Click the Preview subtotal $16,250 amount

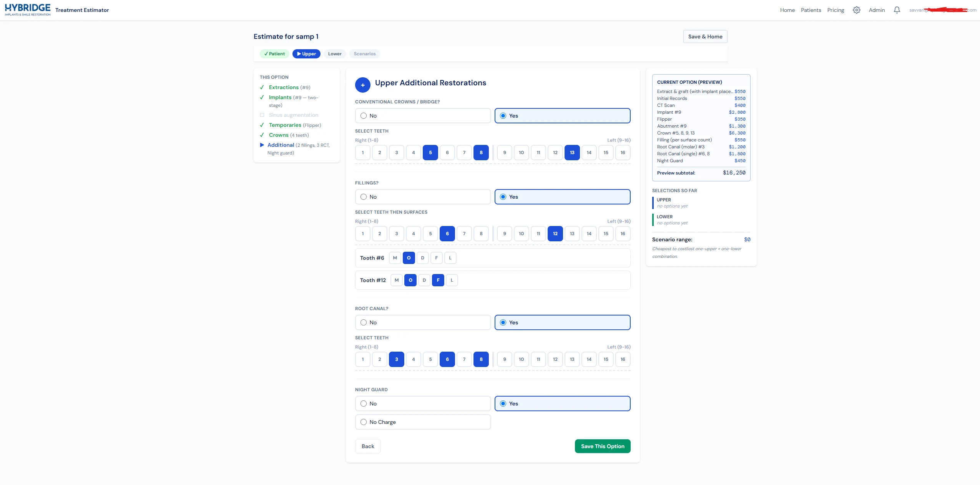[734, 173]
